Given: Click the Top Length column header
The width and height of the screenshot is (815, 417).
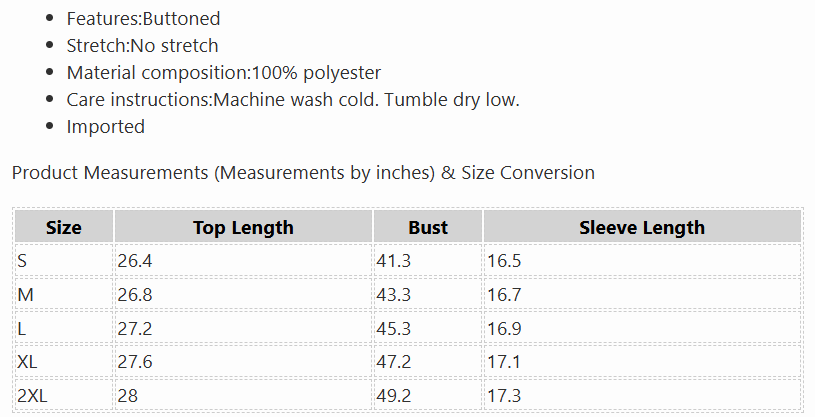Looking at the screenshot, I should [x=243, y=227].
